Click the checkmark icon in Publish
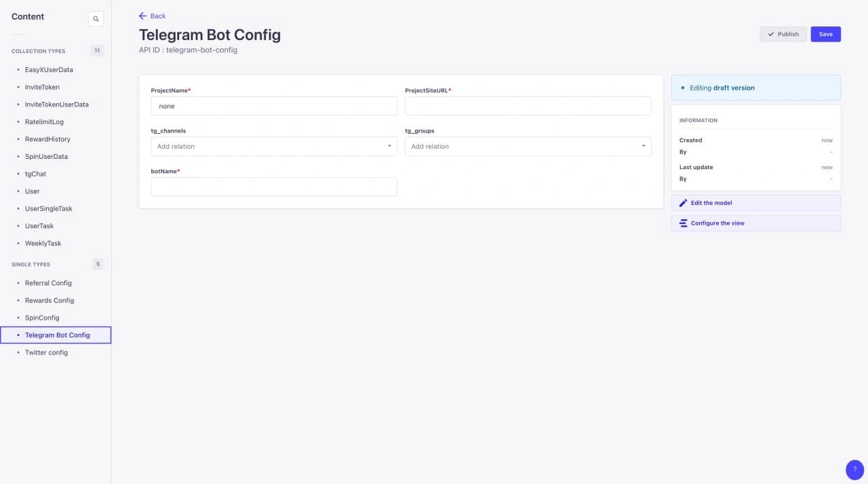Image resolution: width=868 pixels, height=484 pixels. [771, 34]
